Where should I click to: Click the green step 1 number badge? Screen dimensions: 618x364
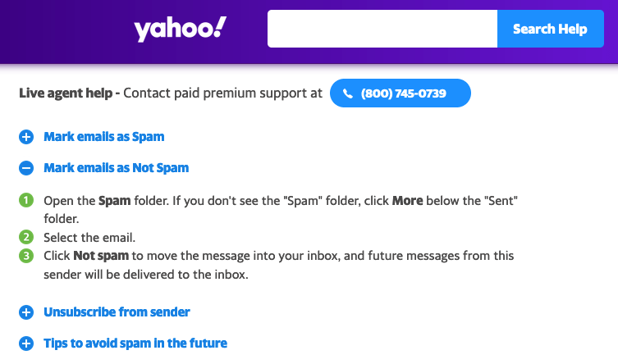26,200
